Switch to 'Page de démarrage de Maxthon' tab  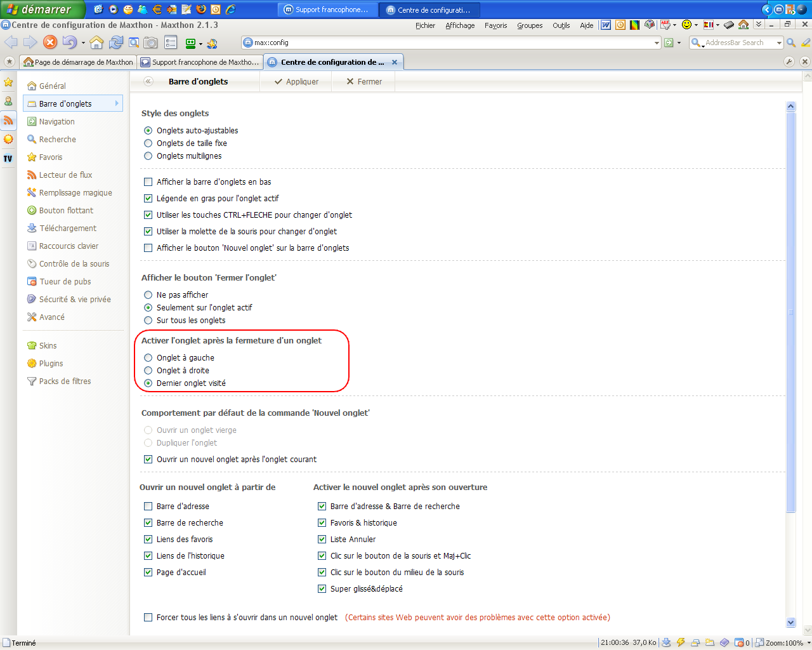[x=78, y=62]
